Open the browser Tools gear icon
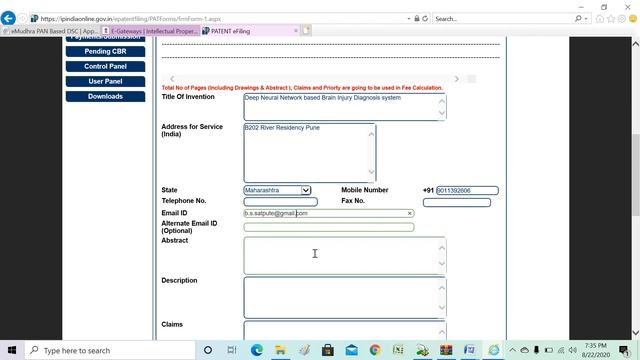Viewport: 640px width, 360px height. point(622,19)
